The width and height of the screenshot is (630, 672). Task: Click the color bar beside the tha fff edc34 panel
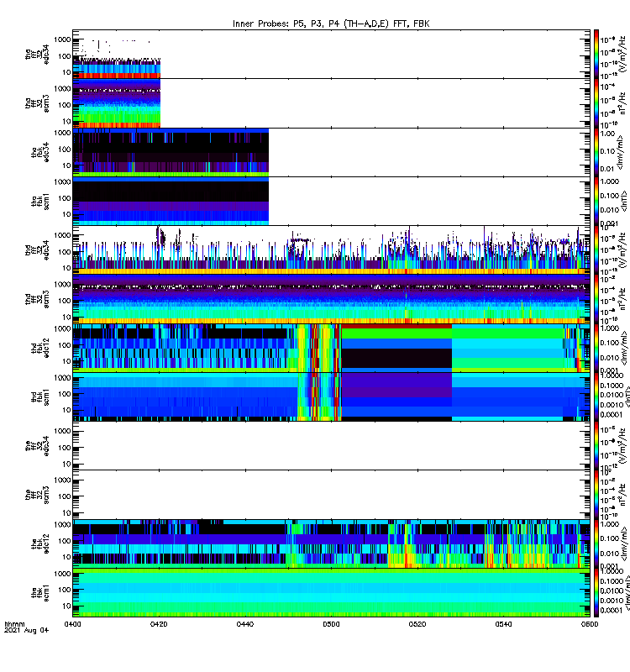[596, 55]
